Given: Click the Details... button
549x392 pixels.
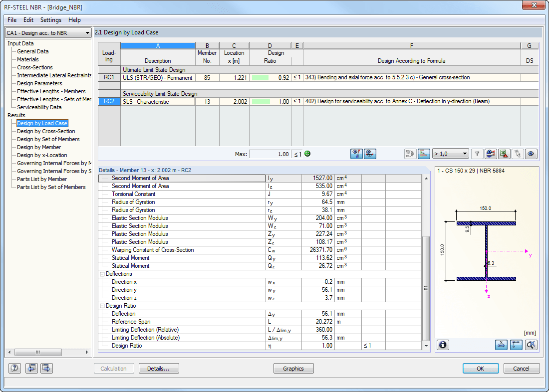Looking at the screenshot, I should (x=159, y=369).
